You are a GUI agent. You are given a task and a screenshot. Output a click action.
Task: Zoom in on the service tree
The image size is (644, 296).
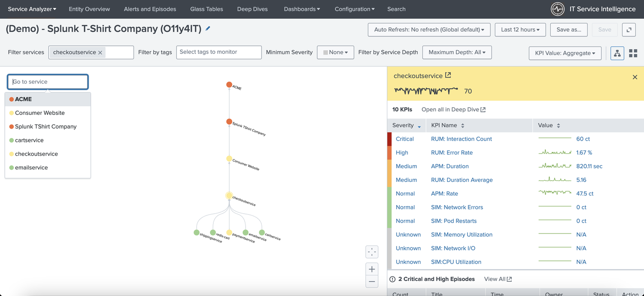[372, 269]
